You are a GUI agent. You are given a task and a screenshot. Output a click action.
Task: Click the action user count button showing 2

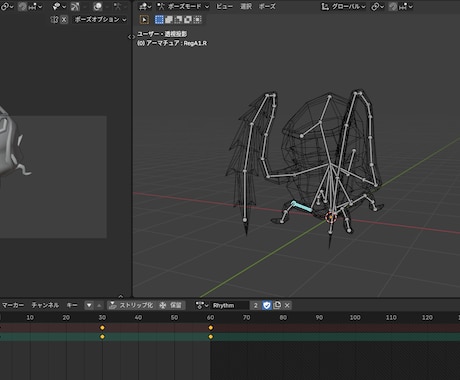coord(256,305)
